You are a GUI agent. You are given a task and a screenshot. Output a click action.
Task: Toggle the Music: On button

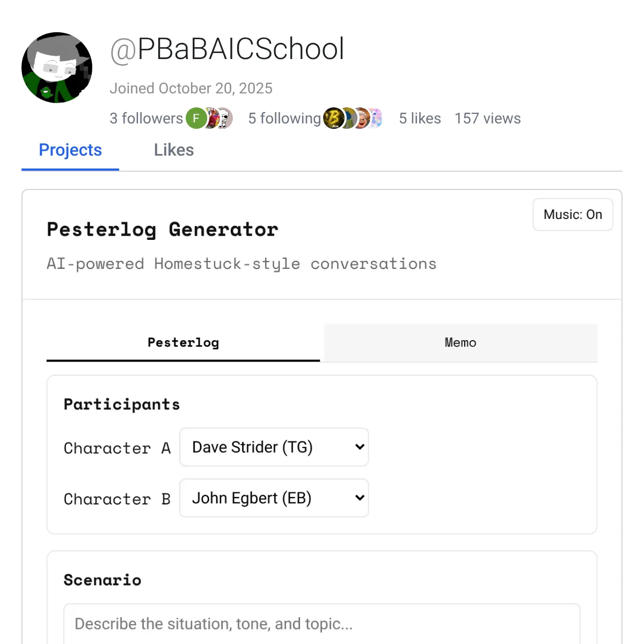tap(573, 215)
